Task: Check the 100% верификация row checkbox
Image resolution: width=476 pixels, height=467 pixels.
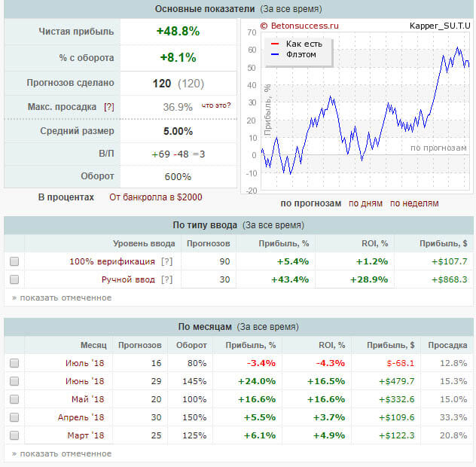Action: click(x=14, y=261)
